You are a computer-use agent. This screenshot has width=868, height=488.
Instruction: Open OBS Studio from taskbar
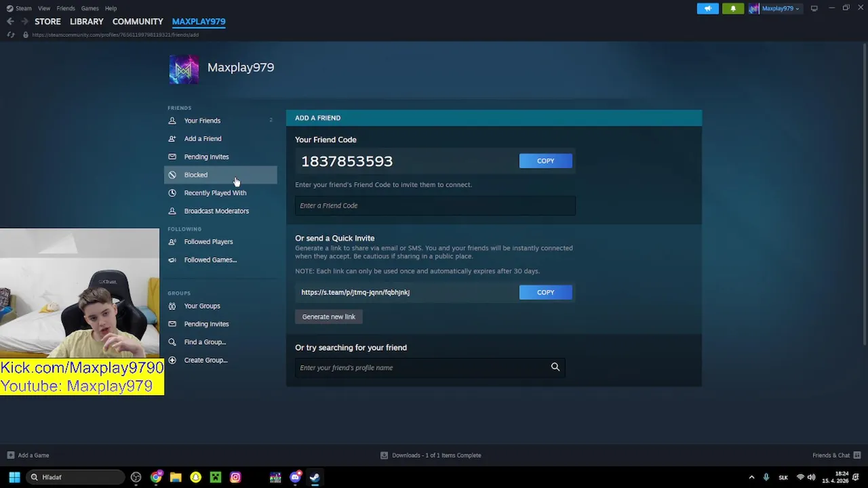click(x=136, y=477)
